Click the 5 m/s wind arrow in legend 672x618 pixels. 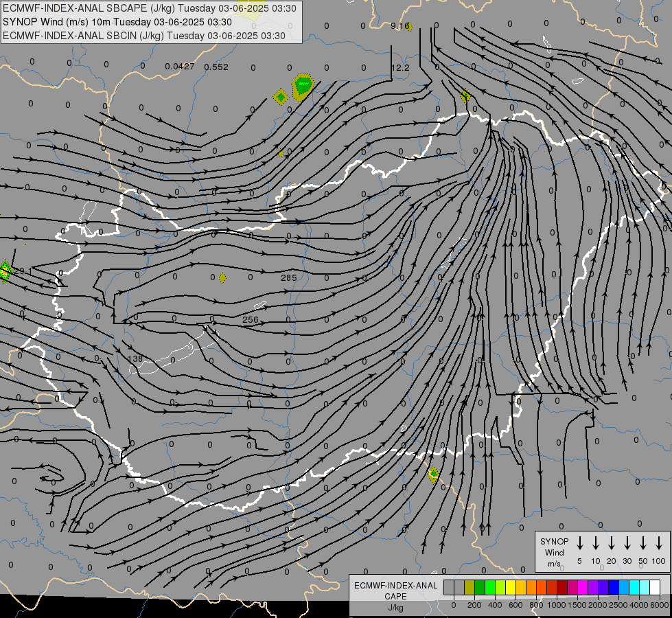pos(579,543)
